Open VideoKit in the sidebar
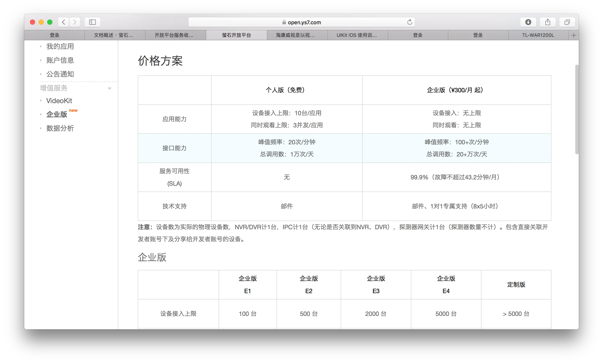Screen dimensions: 603x364 (x=59, y=101)
